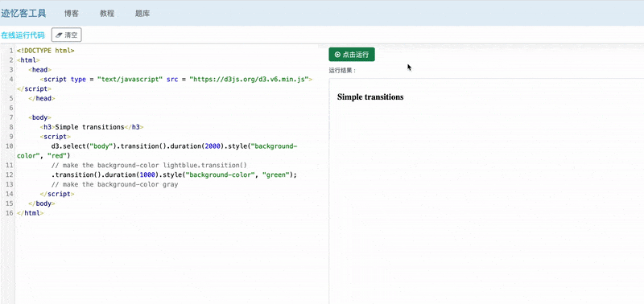Click the opening <body> tag line
The width and height of the screenshot is (644, 304).
tap(39, 117)
